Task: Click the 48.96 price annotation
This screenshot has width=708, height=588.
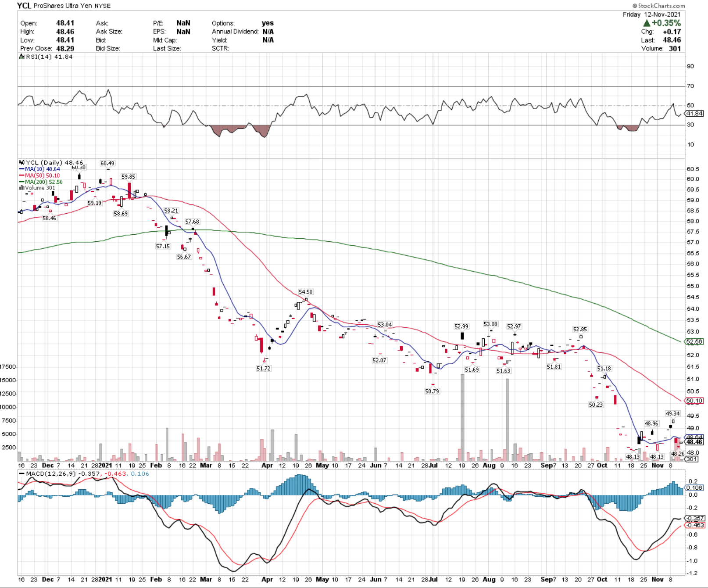Action: (651, 423)
